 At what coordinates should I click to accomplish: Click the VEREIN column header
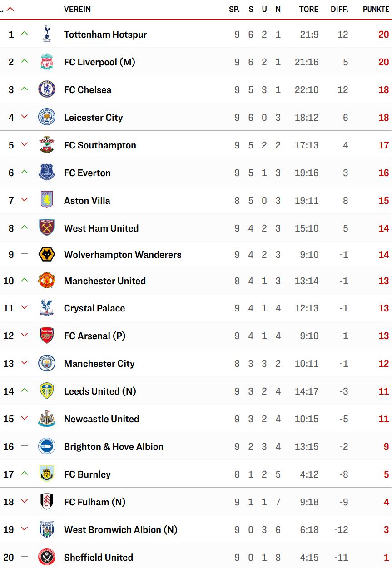[77, 9]
